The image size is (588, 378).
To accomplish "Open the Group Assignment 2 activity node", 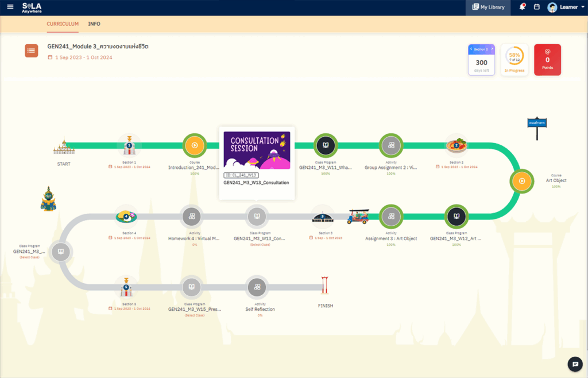I will pos(391,145).
